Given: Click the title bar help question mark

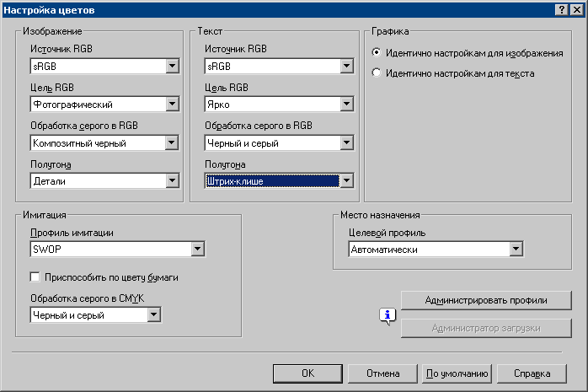Looking at the screenshot, I should (x=561, y=10).
